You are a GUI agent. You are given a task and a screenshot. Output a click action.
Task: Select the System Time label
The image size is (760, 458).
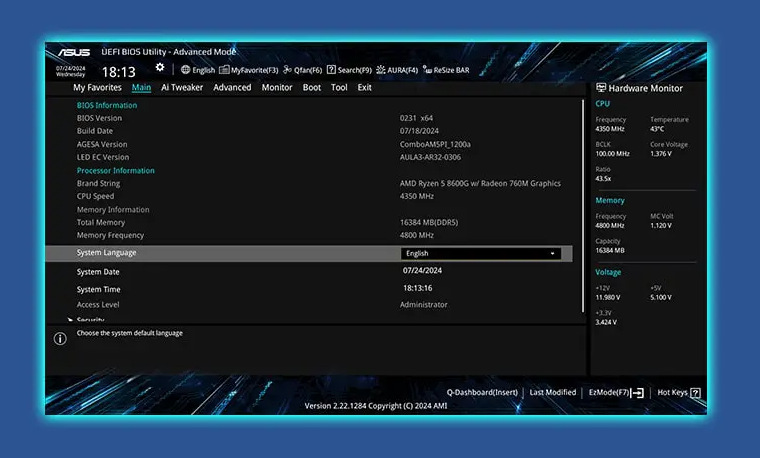click(x=98, y=289)
